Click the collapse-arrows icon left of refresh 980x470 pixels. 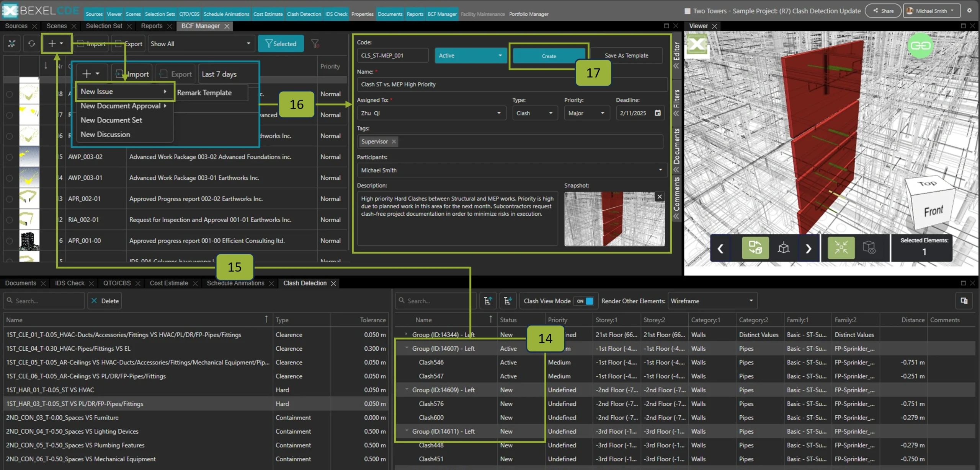(x=12, y=44)
